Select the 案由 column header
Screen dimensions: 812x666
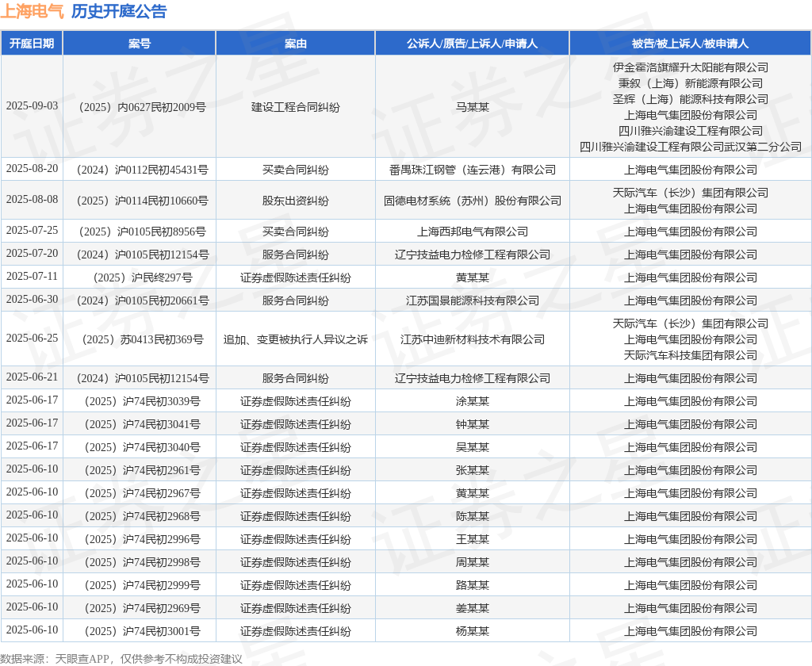295,44
